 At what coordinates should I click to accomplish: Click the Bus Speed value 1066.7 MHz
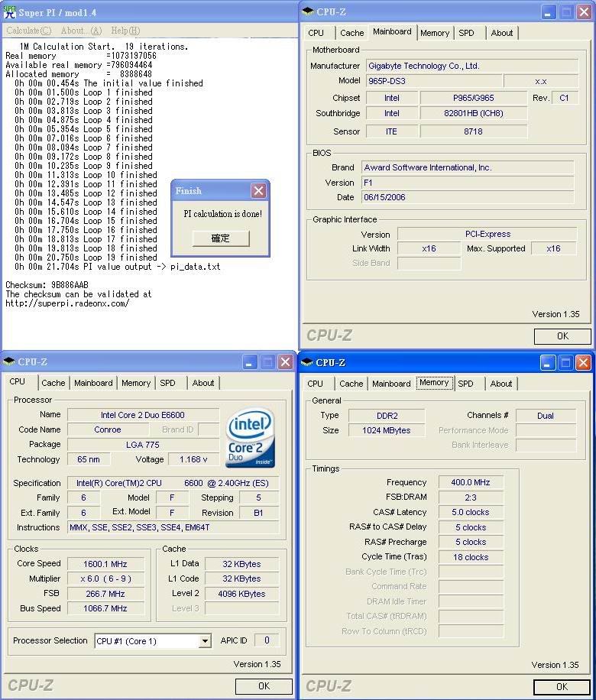[105, 609]
